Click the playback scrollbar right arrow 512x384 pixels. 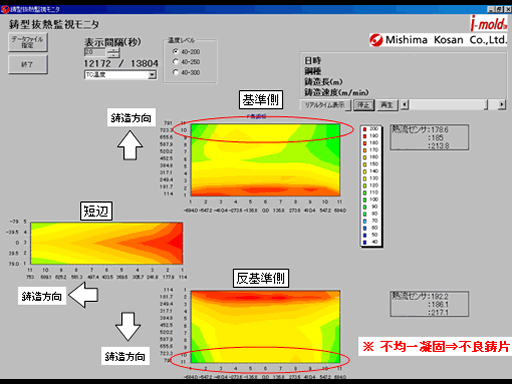coord(502,105)
